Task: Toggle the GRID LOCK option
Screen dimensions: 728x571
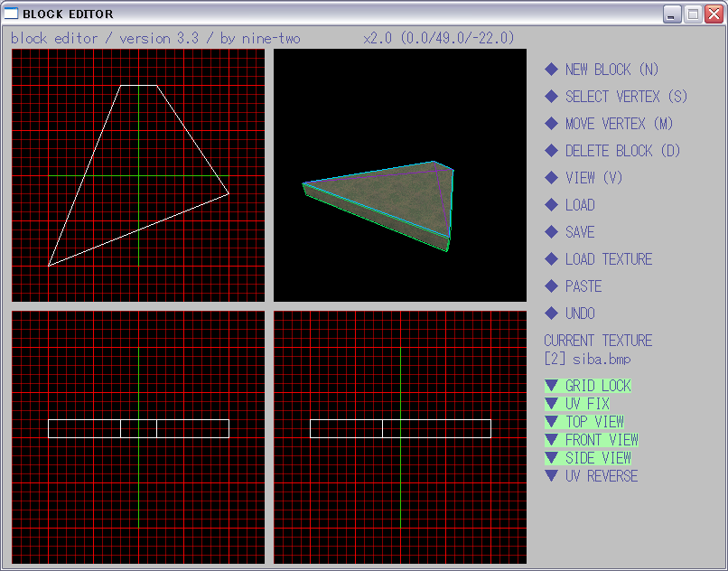Action: (597, 386)
